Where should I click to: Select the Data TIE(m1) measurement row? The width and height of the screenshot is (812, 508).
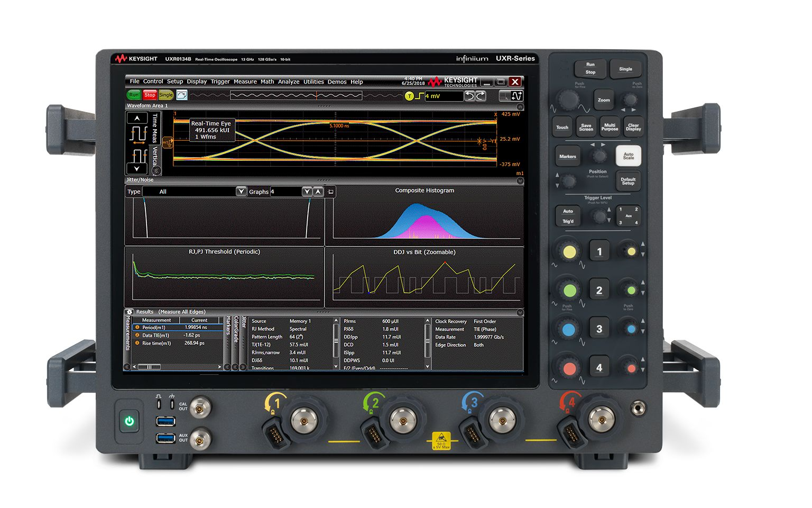click(x=156, y=335)
